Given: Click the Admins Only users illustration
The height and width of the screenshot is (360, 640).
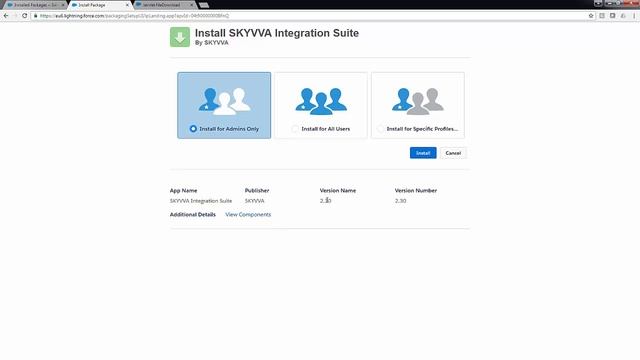Looking at the screenshot, I should 224,101.
